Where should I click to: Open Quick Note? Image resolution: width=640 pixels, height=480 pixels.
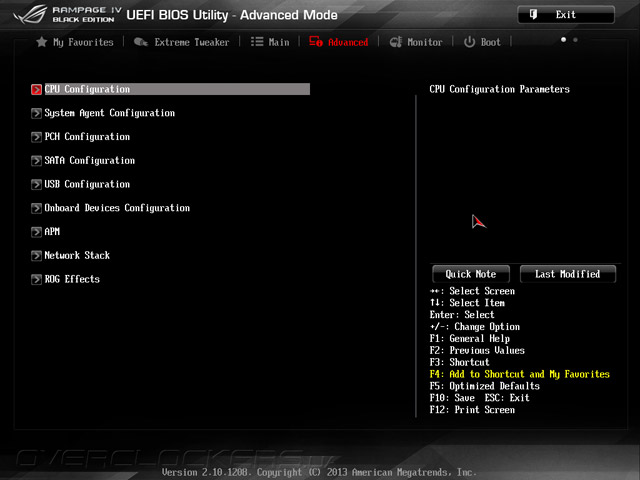(471, 274)
